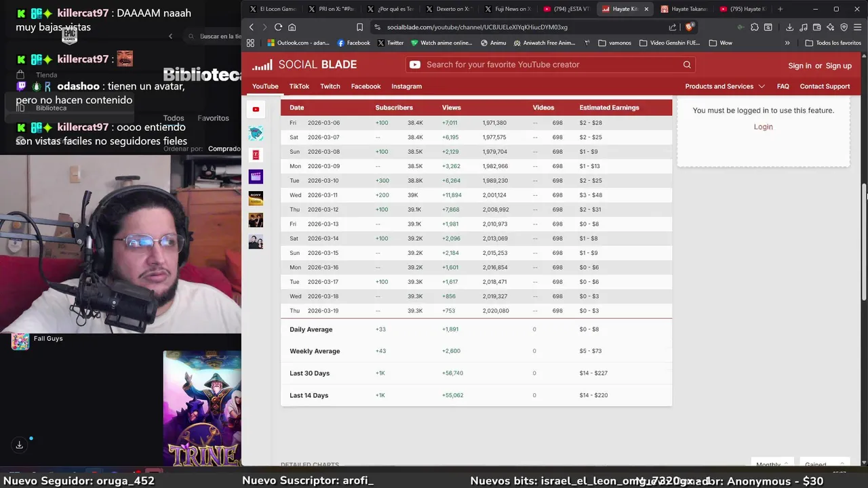
Task: Open a new browser tab
Action: click(780, 9)
